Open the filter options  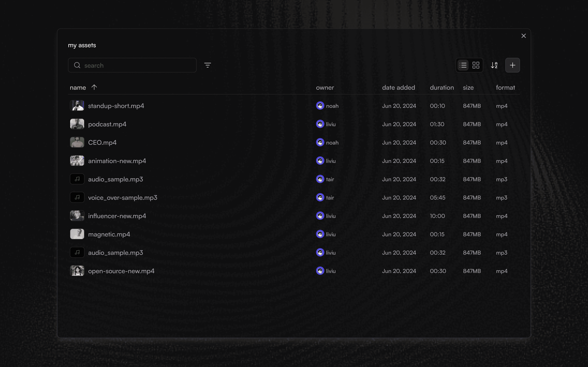(208, 65)
